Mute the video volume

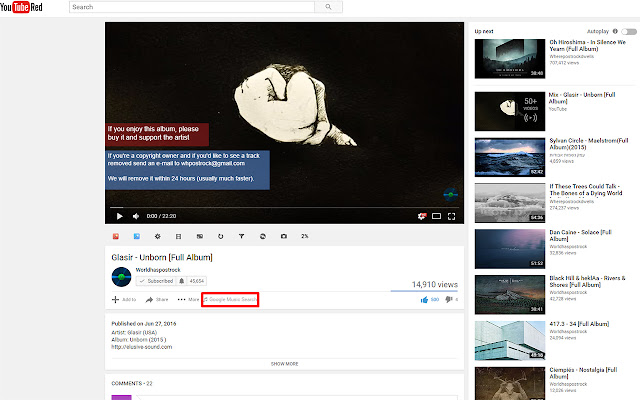(x=136, y=215)
